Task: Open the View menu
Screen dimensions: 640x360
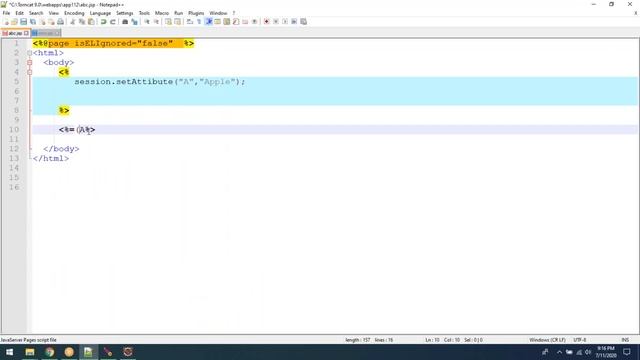Action: pos(53,13)
